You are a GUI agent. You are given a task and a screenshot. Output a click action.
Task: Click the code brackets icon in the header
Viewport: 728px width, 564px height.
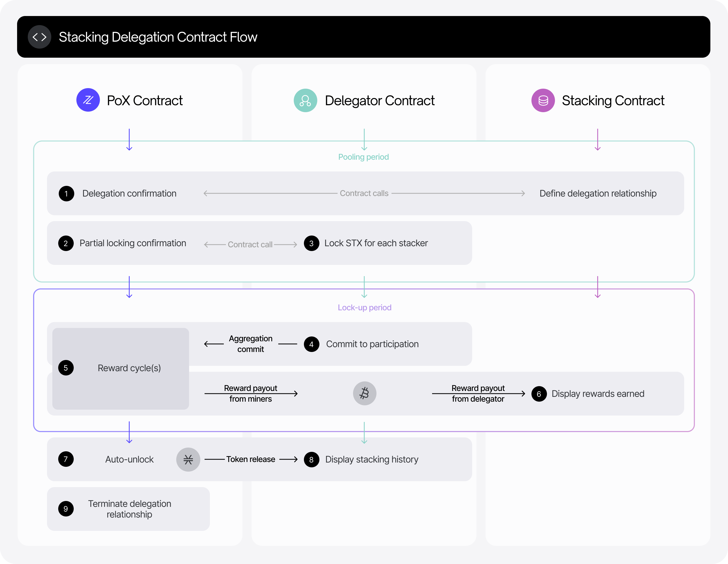point(39,37)
